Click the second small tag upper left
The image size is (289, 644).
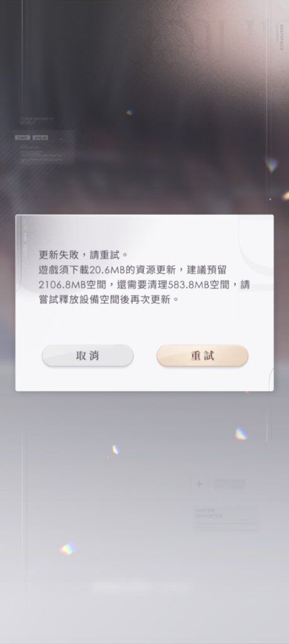(40, 138)
